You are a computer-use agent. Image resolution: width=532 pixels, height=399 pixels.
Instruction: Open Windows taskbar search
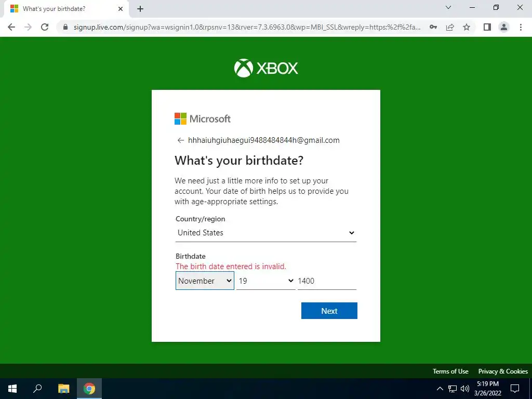pyautogui.click(x=37, y=389)
